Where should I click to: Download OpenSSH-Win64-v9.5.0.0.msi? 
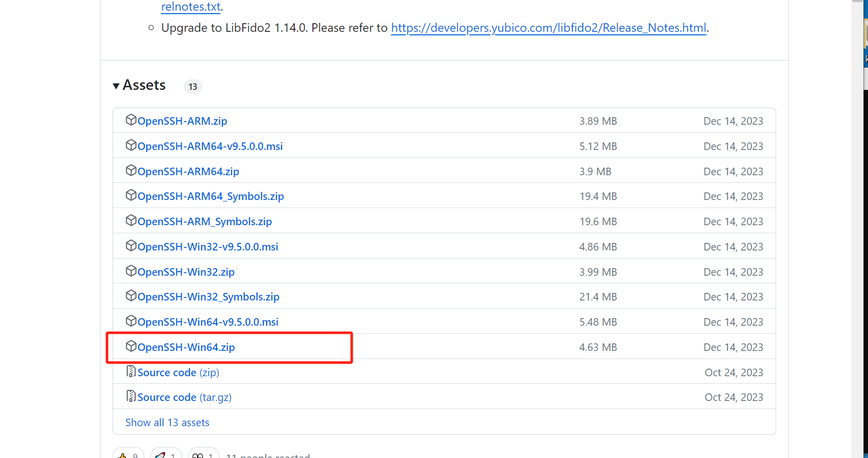coord(208,322)
